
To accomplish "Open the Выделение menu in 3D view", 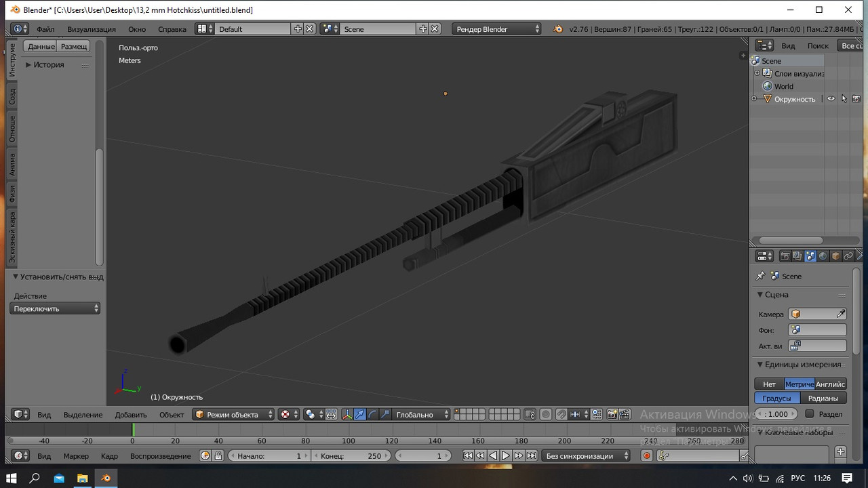I will point(83,415).
